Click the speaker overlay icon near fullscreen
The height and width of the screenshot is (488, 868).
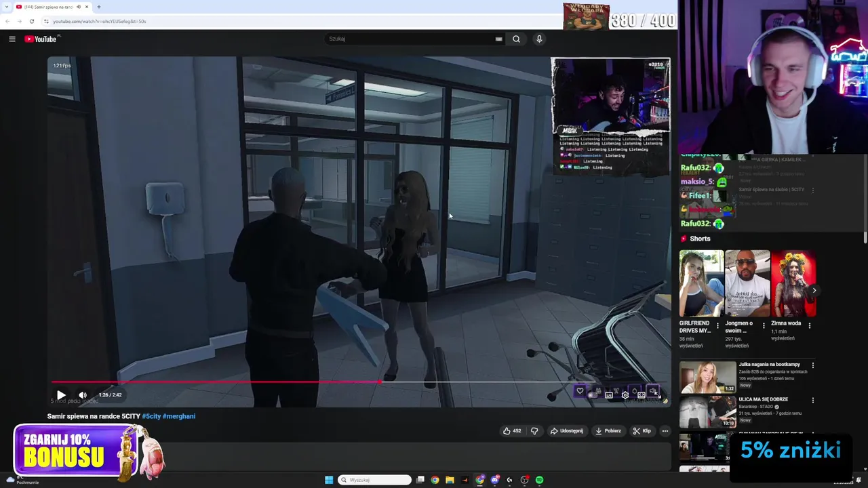pyautogui.click(x=653, y=390)
